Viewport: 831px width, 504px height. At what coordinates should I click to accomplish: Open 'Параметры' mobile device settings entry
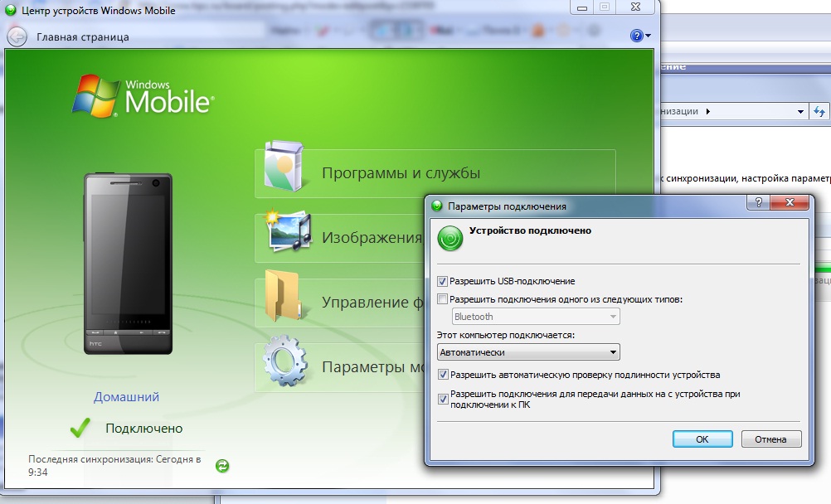tap(373, 366)
